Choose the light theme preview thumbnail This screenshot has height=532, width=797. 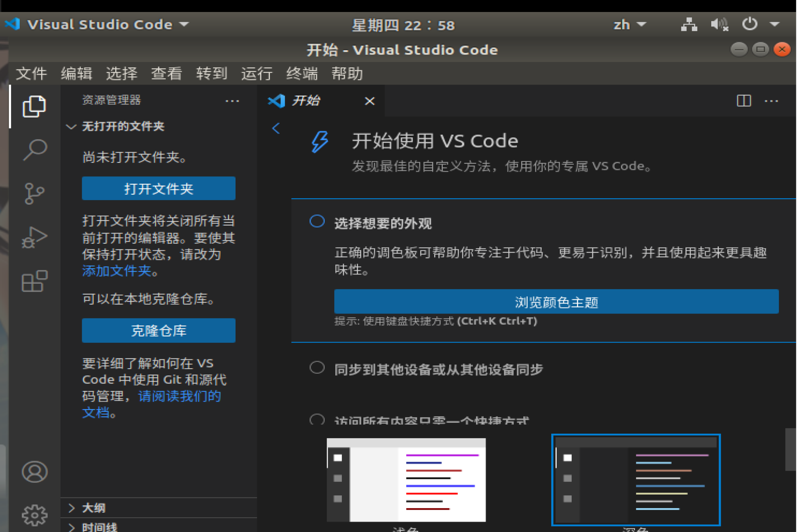pyautogui.click(x=406, y=480)
